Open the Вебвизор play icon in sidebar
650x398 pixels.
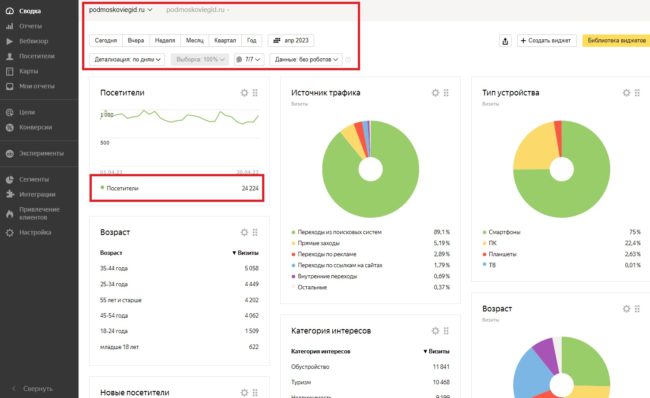(x=10, y=41)
